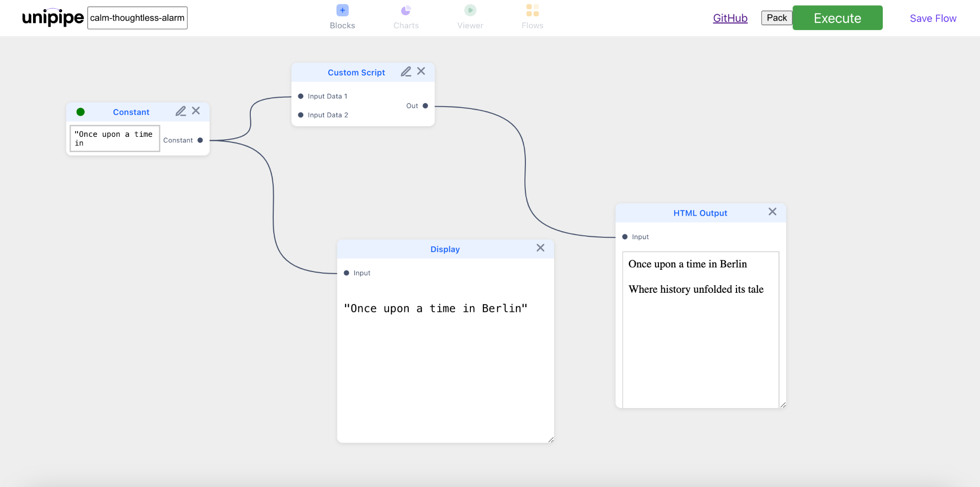This screenshot has width=980, height=487.
Task: Open the Charts pie icon
Action: click(406, 11)
